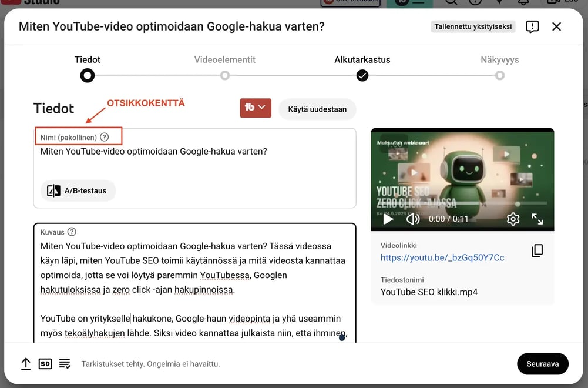588x388 pixels.
Task: Open the send feedback icon in dialog header
Action: pyautogui.click(x=532, y=26)
